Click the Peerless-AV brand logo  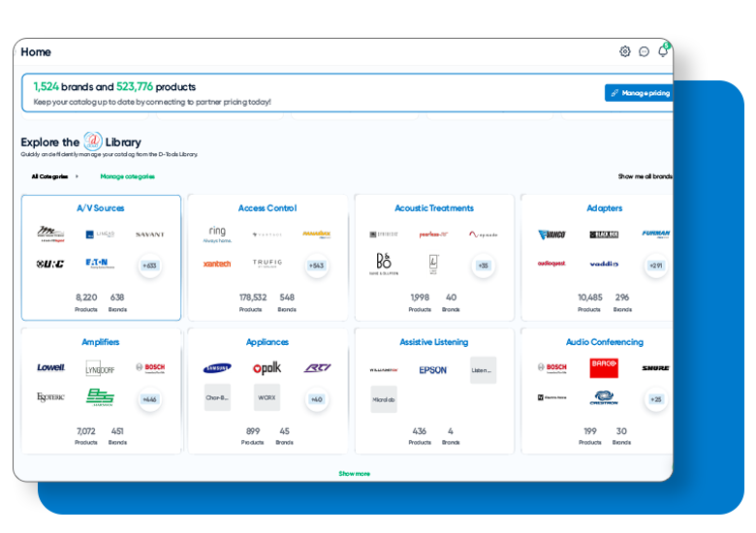click(433, 235)
